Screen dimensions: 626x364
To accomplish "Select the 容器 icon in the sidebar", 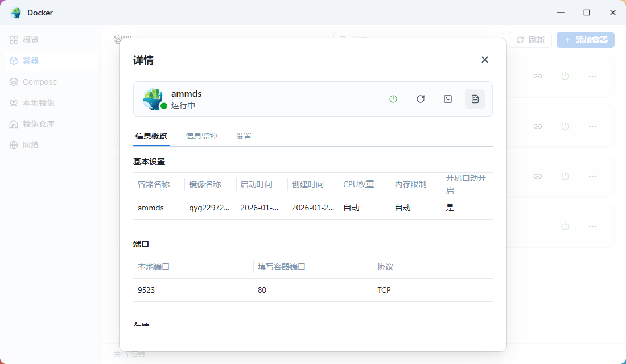I will click(x=13, y=61).
